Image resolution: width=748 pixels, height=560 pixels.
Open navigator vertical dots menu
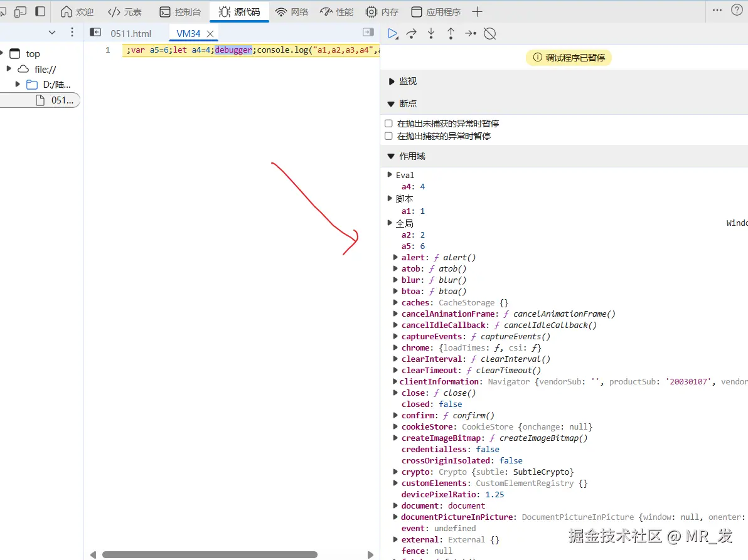(x=72, y=32)
